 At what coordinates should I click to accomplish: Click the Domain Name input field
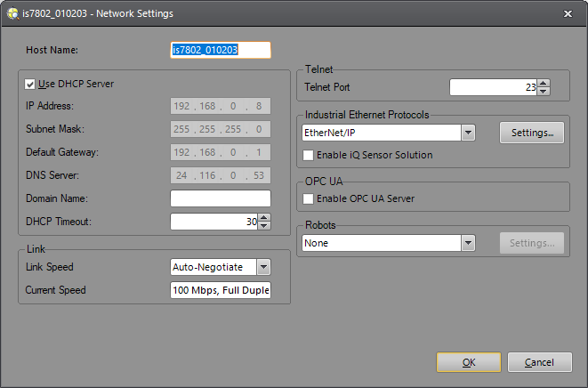click(x=220, y=198)
